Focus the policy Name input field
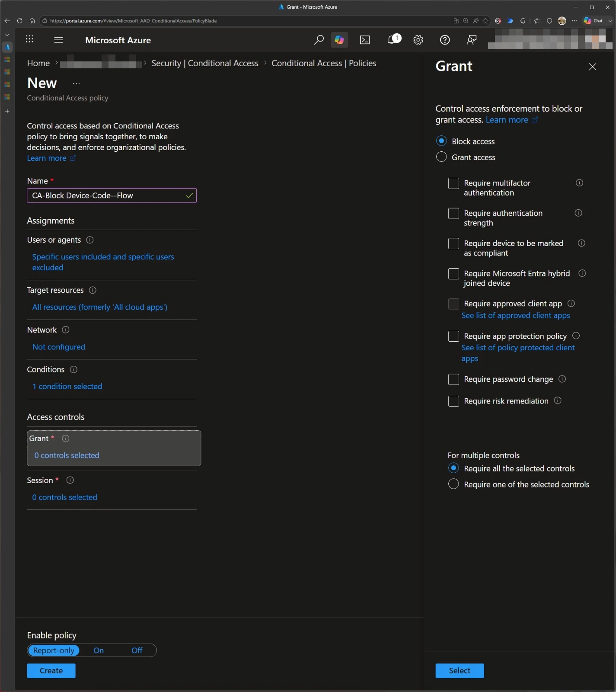This screenshot has width=616, height=692. click(x=112, y=195)
